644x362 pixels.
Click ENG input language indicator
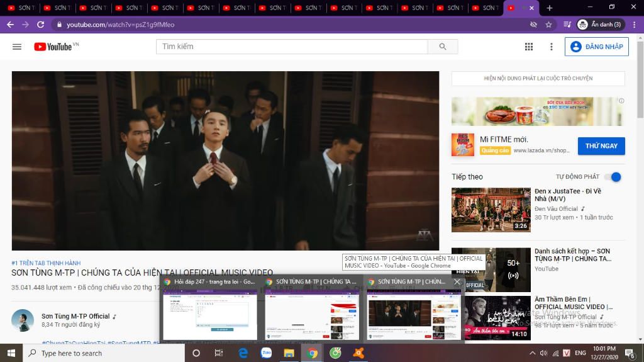pyautogui.click(x=580, y=353)
